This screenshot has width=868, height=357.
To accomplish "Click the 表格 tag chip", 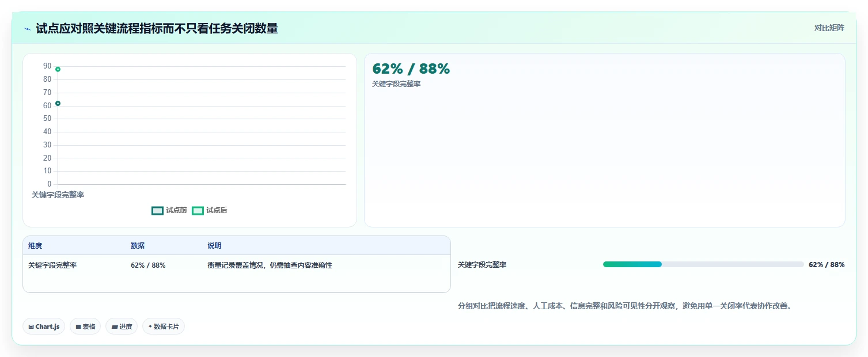I will (x=85, y=326).
